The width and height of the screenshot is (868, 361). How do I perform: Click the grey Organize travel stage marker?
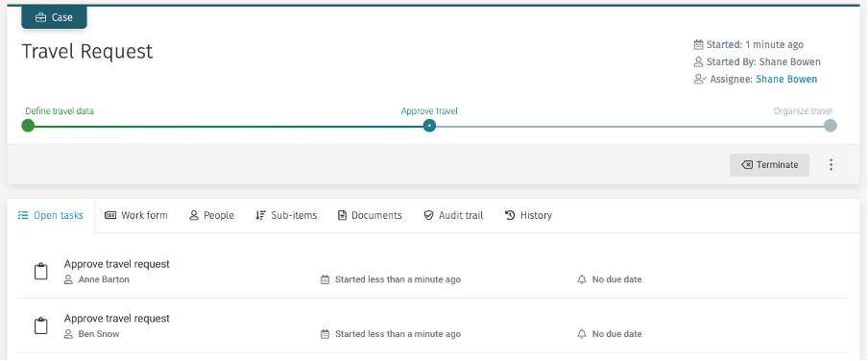[830, 126]
